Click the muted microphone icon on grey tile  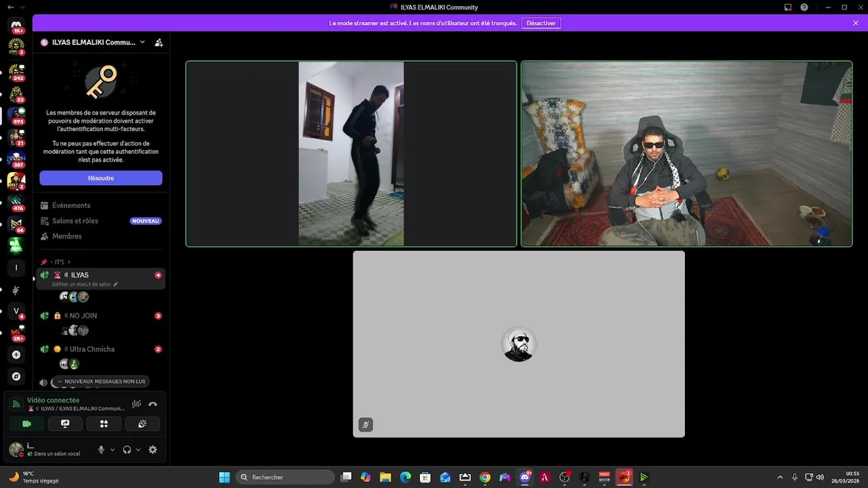pos(366,425)
